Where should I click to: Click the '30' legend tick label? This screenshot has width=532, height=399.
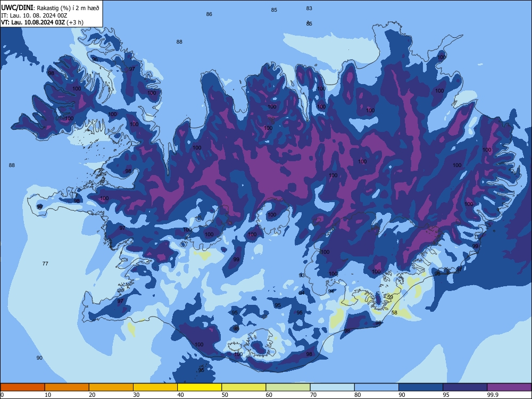pos(136,395)
